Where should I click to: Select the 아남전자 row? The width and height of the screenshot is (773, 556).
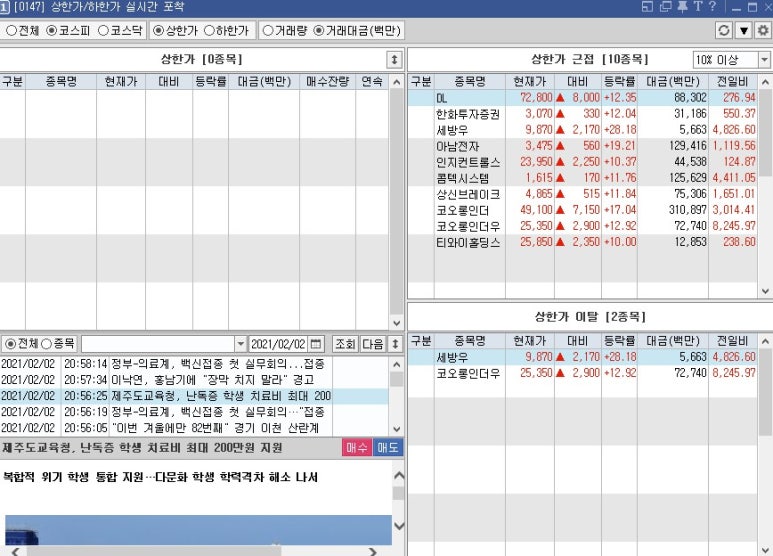pos(583,146)
